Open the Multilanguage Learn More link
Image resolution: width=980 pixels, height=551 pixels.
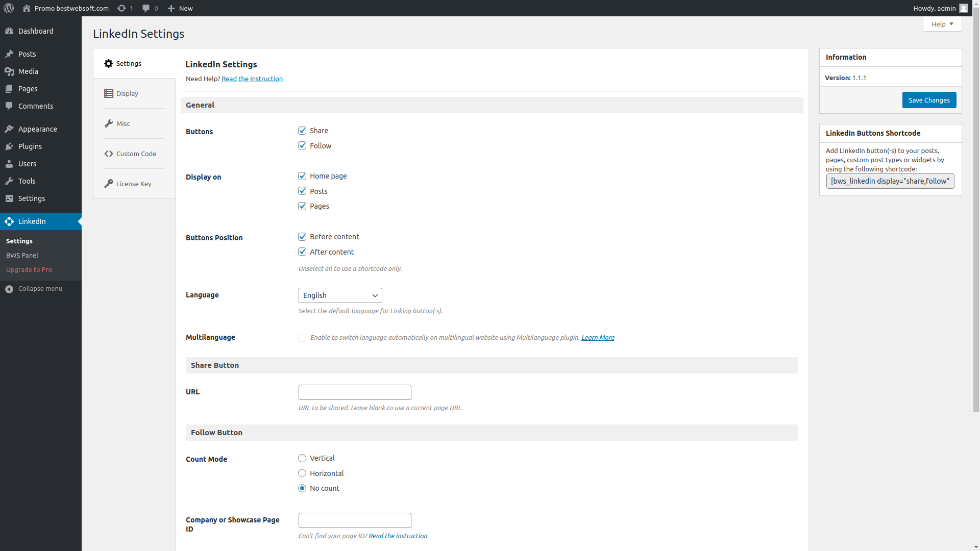(598, 337)
